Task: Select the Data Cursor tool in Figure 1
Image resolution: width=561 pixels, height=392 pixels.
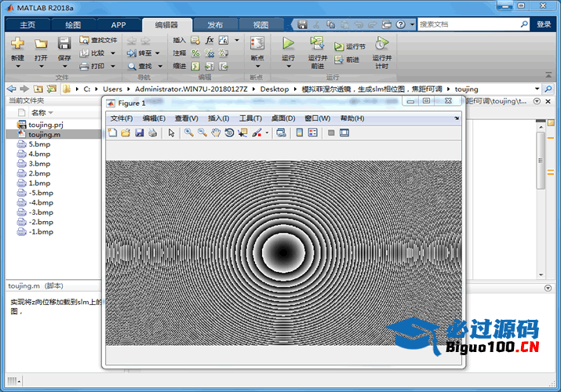Action: click(x=243, y=133)
